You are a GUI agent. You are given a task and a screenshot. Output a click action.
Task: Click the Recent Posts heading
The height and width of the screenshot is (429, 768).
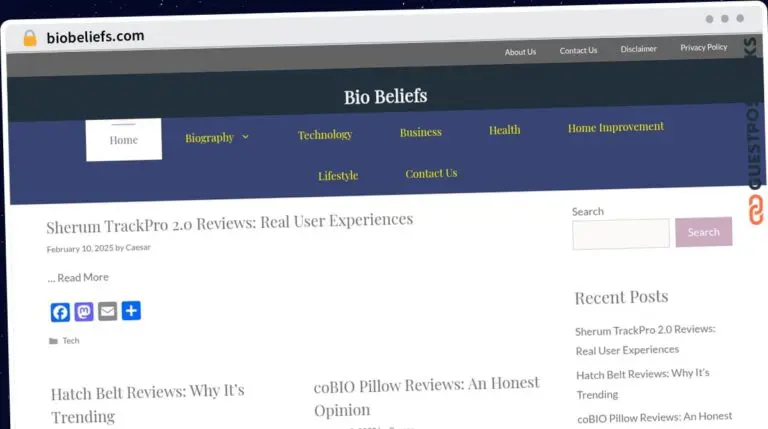621,297
